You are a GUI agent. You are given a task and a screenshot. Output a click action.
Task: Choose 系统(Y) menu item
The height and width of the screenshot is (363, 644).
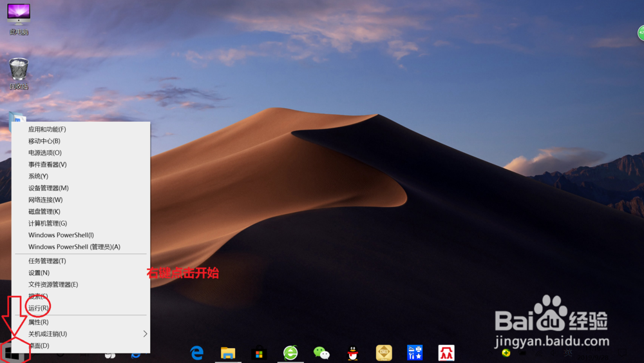(81, 176)
